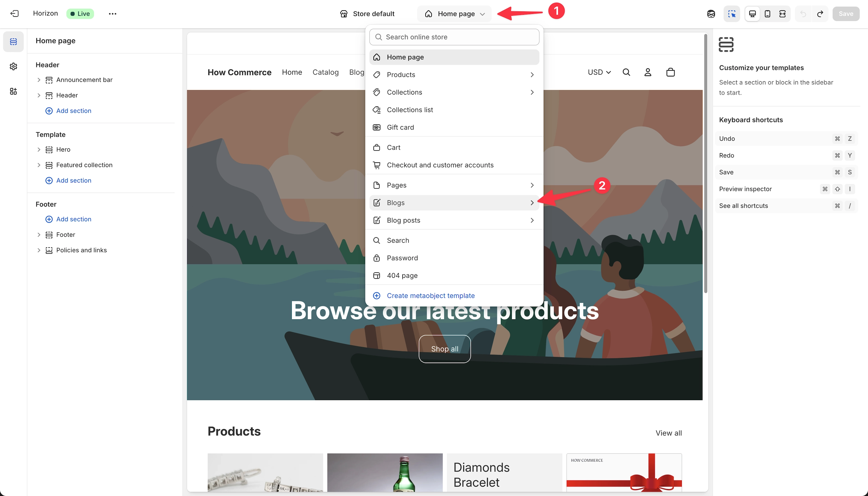Open Checkout and customer accounts

click(x=454, y=165)
